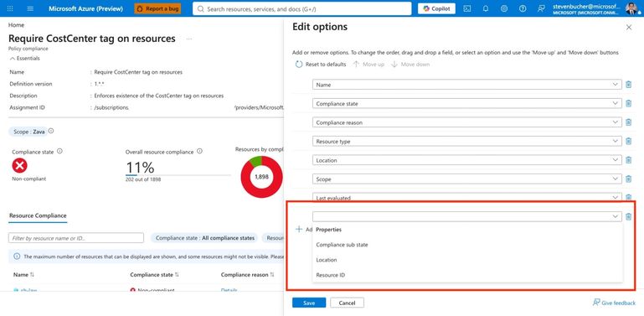Show info icon beside Overall resource compliance
The height and width of the screenshot is (316, 644).
pos(199,151)
